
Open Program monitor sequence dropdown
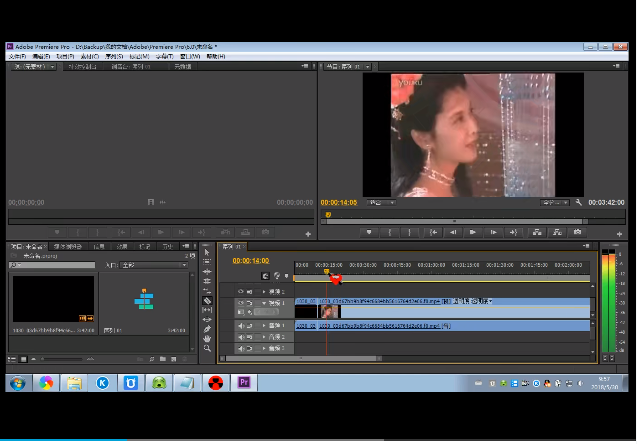(367, 67)
